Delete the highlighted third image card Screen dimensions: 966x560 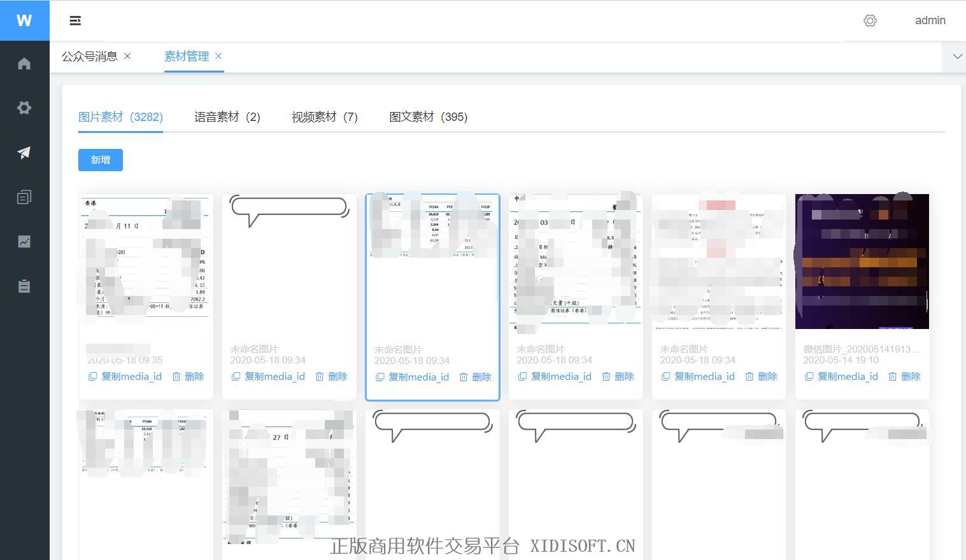pyautogui.click(x=475, y=377)
